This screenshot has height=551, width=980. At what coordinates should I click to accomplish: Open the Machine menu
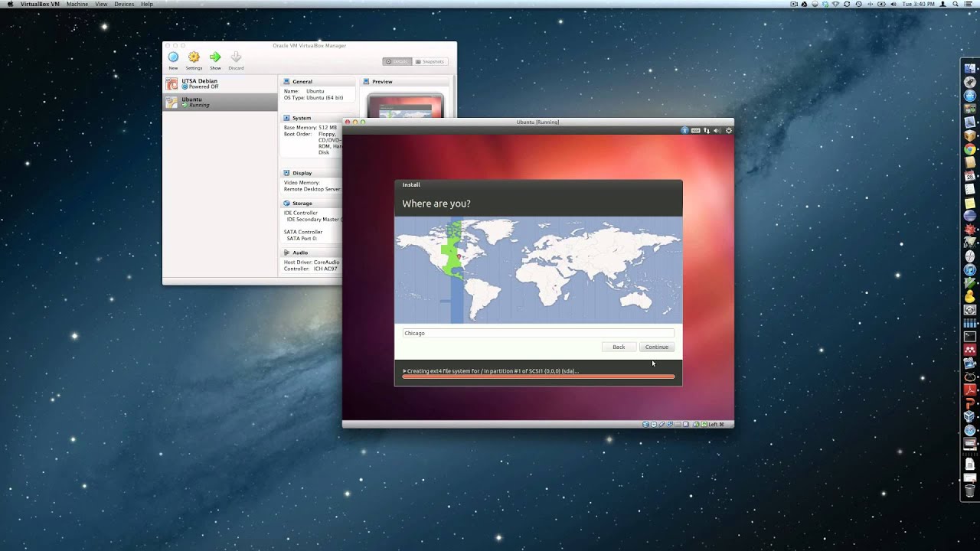click(77, 4)
